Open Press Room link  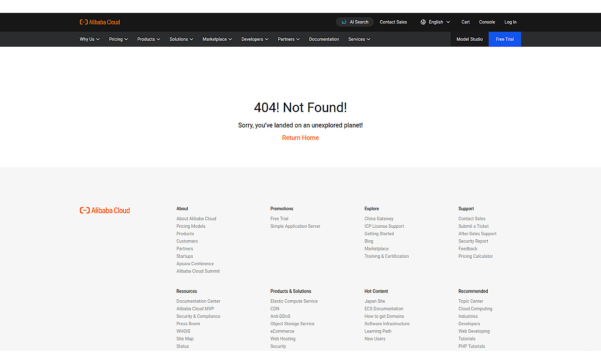click(188, 324)
